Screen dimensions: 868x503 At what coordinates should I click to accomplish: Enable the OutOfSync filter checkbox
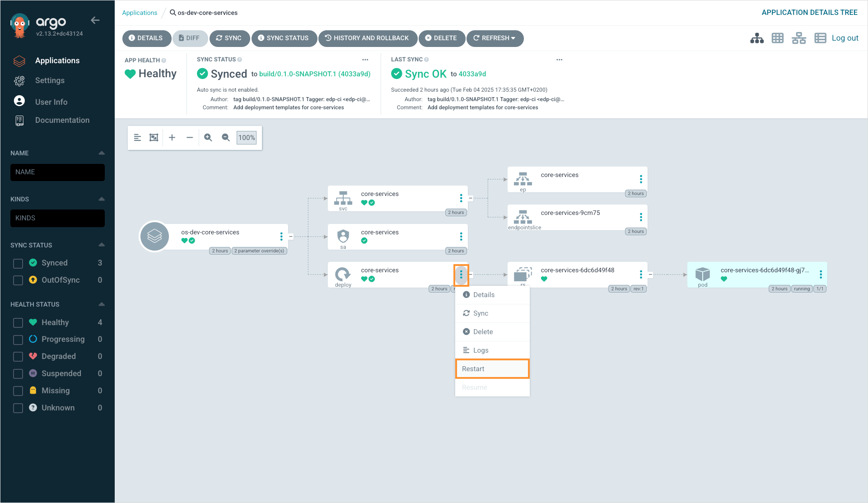pos(18,280)
